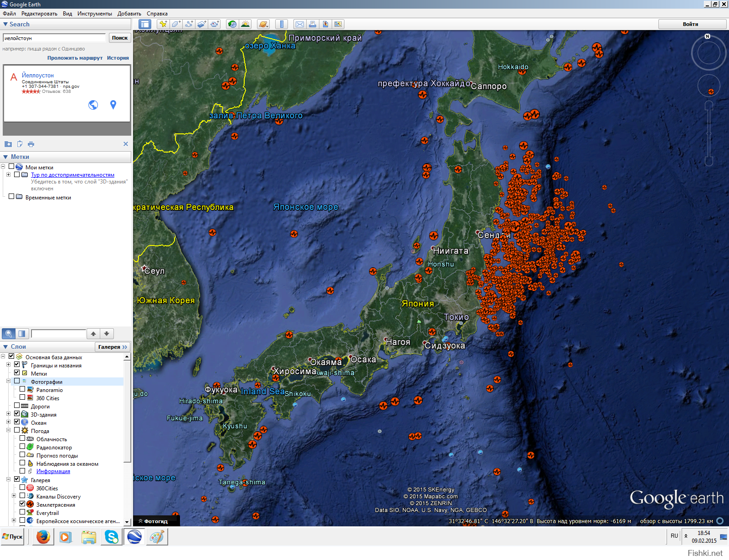Collapse the Погода layer node
The width and height of the screenshot is (729, 560).
(x=9, y=430)
